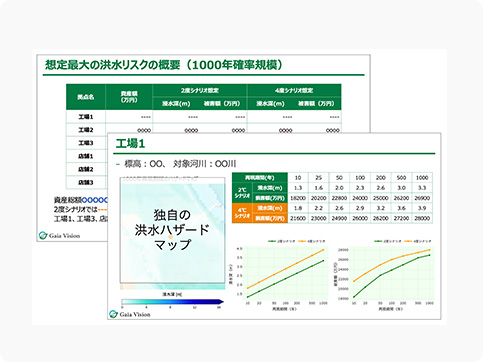Select 2℃ depth value 2.0
Image resolution: width=483 pixels, height=362 pixels.
coord(339,188)
